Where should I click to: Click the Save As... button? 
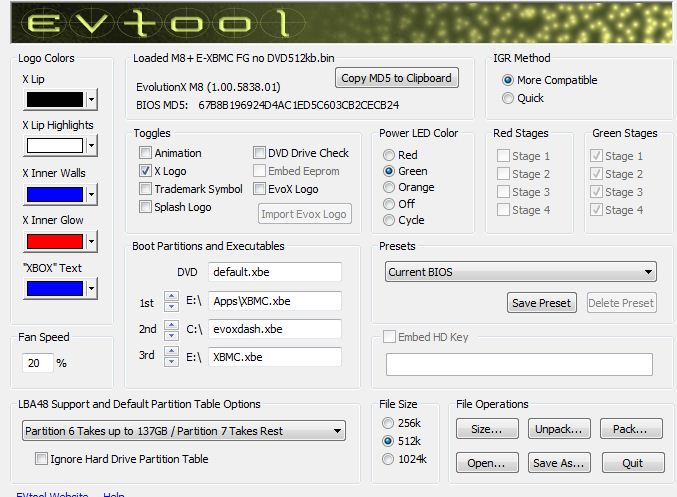tap(559, 463)
